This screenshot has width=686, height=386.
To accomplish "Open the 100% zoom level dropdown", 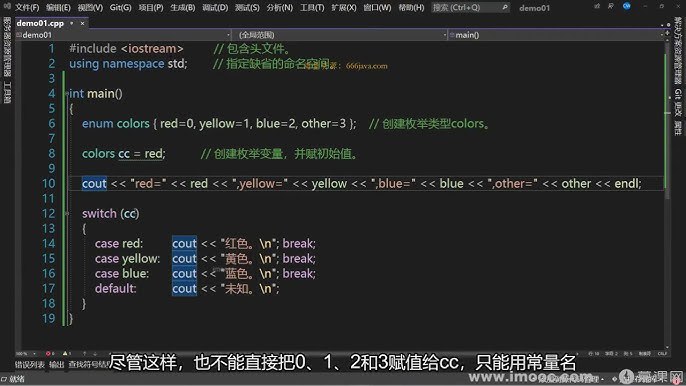I will [26, 353].
